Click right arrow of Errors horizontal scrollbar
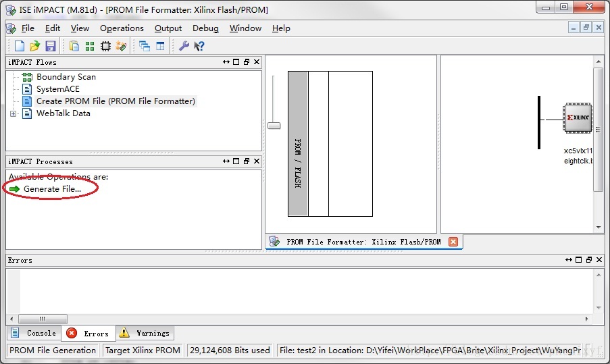This screenshot has height=364, width=610. click(x=586, y=319)
